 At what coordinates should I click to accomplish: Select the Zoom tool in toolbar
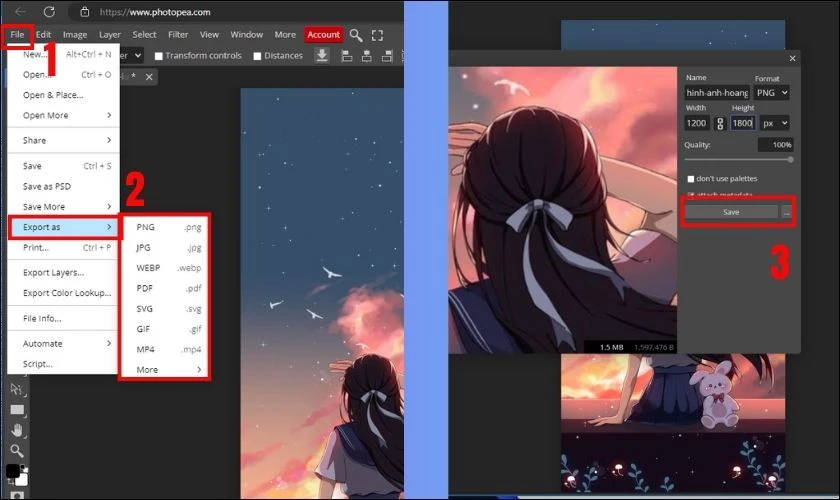coord(17,451)
